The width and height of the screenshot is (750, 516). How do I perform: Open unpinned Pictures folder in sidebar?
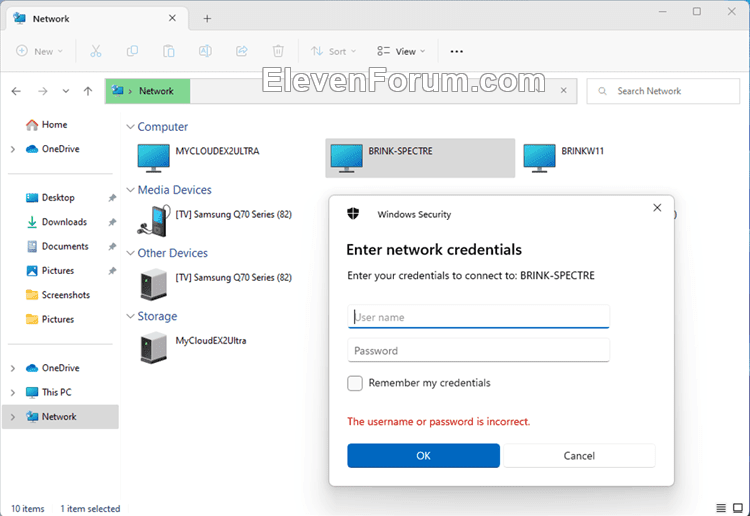point(50,319)
